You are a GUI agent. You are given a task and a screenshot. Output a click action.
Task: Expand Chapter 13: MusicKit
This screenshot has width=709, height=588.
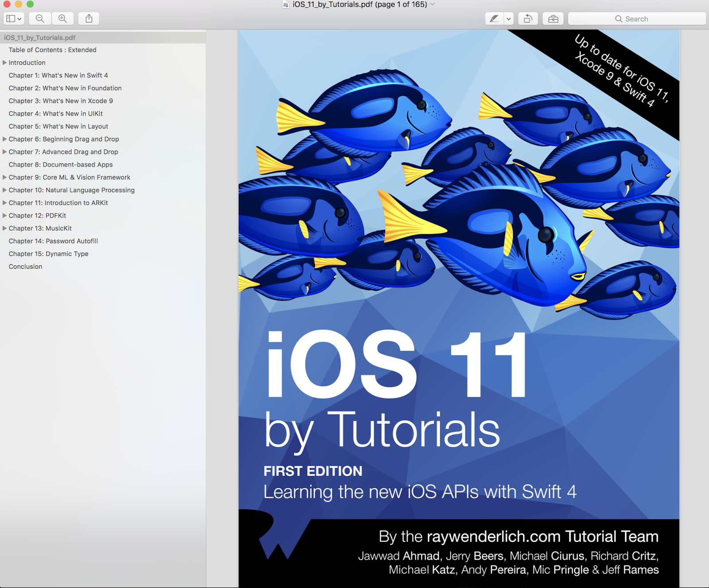4,228
